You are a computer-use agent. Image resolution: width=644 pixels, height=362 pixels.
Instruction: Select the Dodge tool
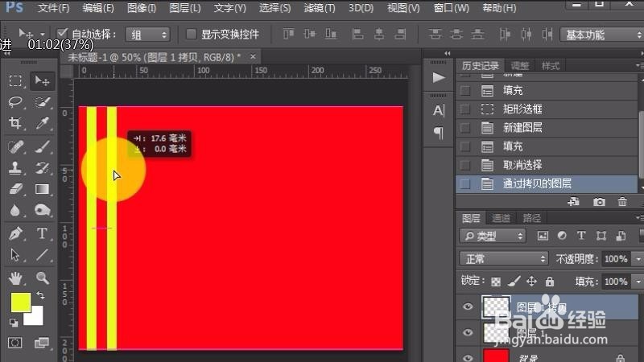[x=42, y=210]
